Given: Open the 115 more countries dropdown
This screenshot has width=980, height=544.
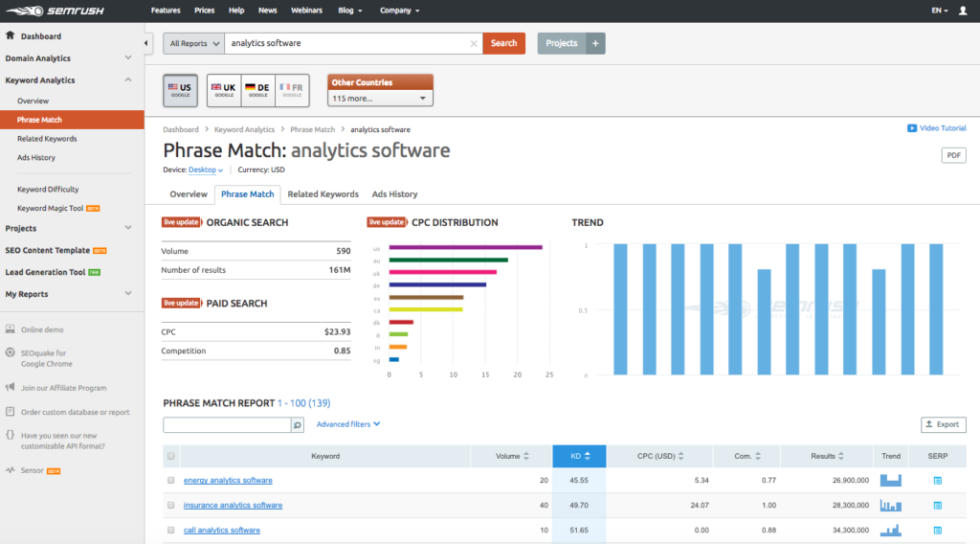Looking at the screenshot, I should click(x=379, y=99).
